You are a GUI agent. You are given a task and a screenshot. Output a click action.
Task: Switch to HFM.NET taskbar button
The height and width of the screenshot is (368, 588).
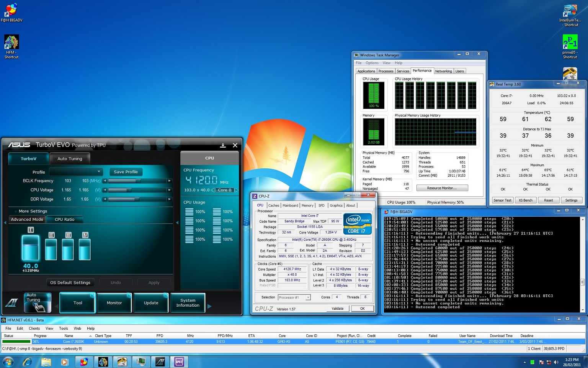coord(103,361)
